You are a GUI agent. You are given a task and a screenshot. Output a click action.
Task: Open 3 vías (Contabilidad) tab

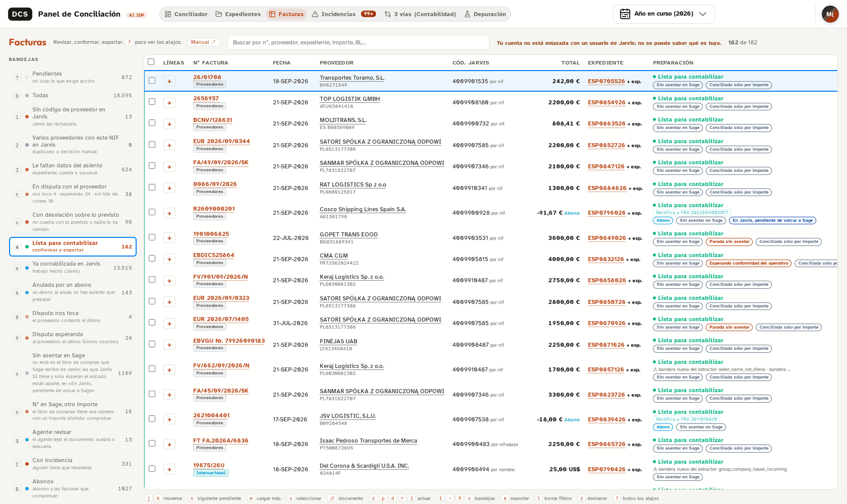tap(420, 14)
